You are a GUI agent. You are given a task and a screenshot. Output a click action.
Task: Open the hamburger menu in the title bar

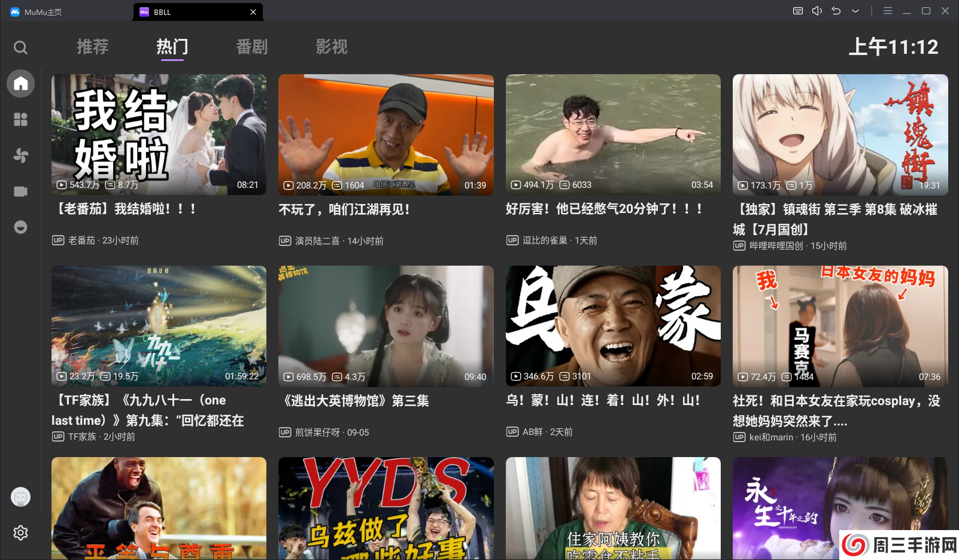[x=888, y=11]
